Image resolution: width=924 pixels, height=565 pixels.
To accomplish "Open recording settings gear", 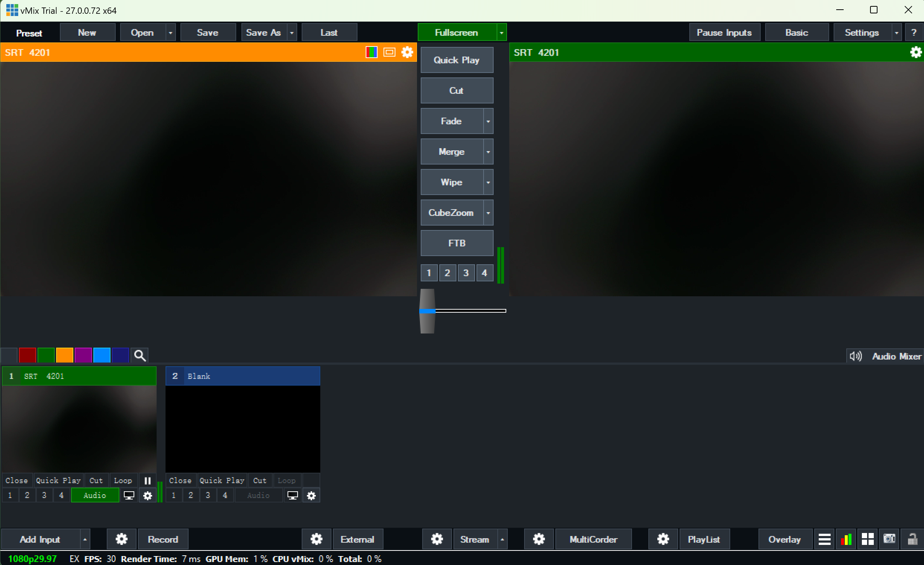I will click(121, 539).
